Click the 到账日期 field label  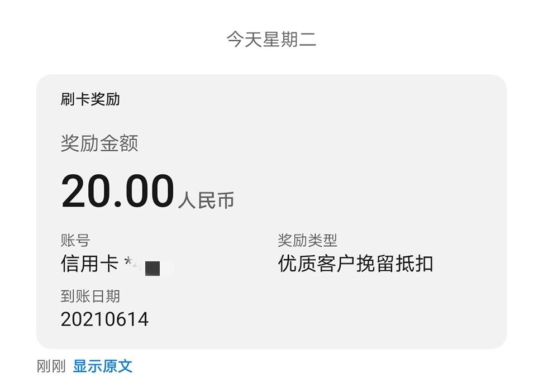click(x=90, y=297)
